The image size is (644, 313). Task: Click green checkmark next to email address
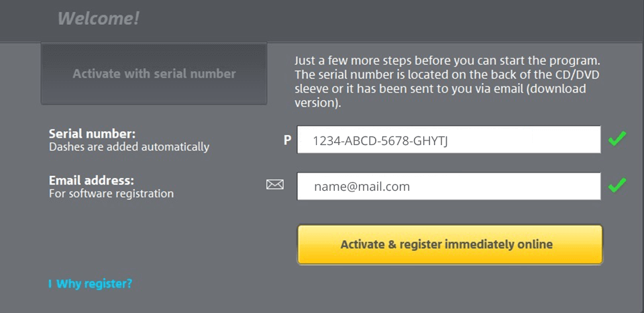point(616,185)
